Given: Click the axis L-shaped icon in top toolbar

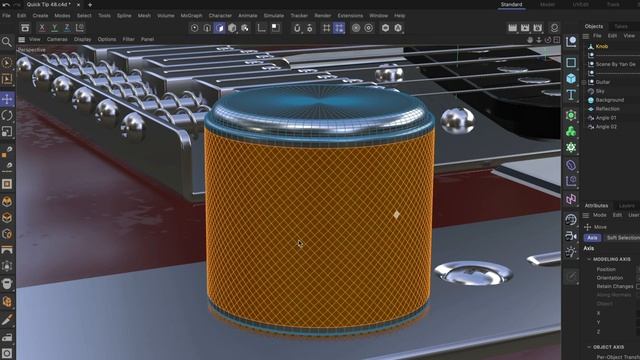Looking at the screenshot, I should [262, 28].
